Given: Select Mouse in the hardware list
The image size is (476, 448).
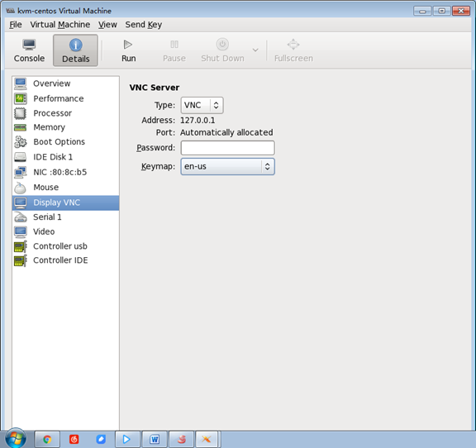Looking at the screenshot, I should 65,188.
